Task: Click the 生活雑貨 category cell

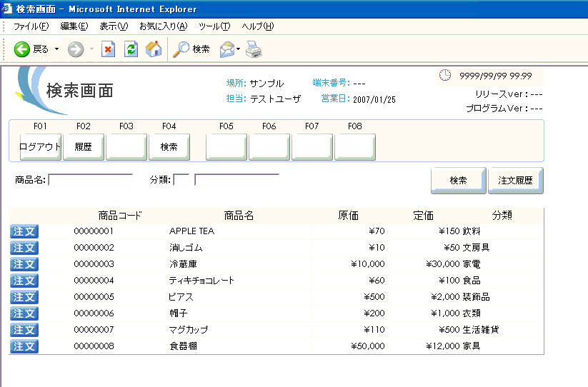Action: pos(481,330)
